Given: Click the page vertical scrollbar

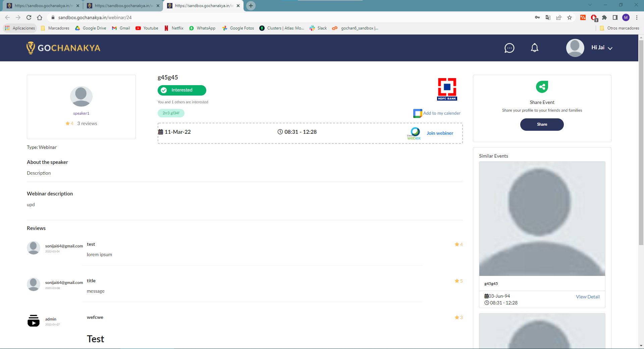Looking at the screenshot, I should [641, 142].
